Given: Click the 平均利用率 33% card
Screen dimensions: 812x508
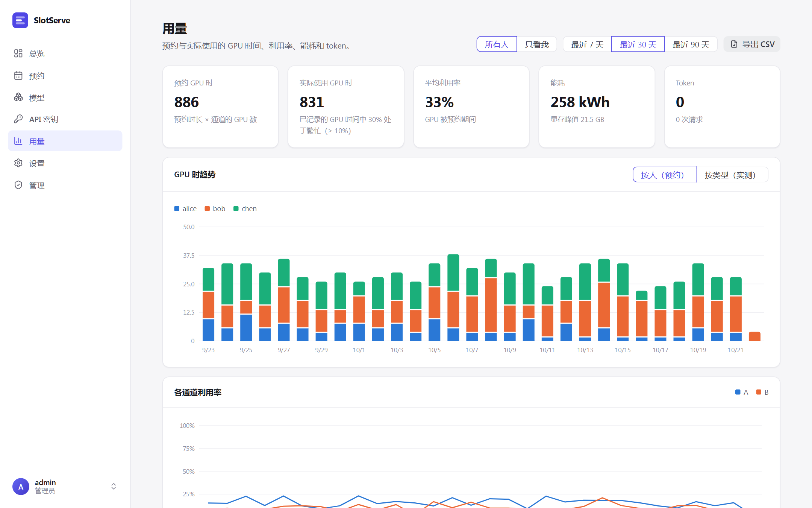Looking at the screenshot, I should pos(471,107).
